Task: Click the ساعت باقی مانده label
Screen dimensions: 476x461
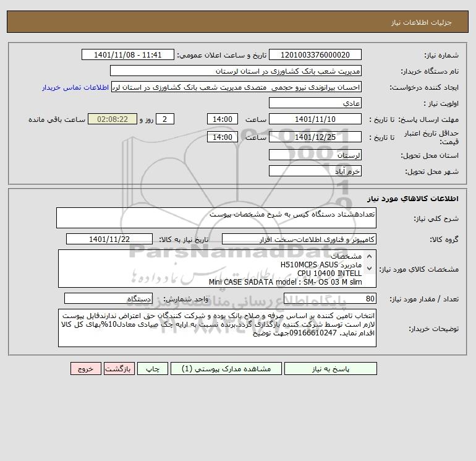Action: coord(57,119)
